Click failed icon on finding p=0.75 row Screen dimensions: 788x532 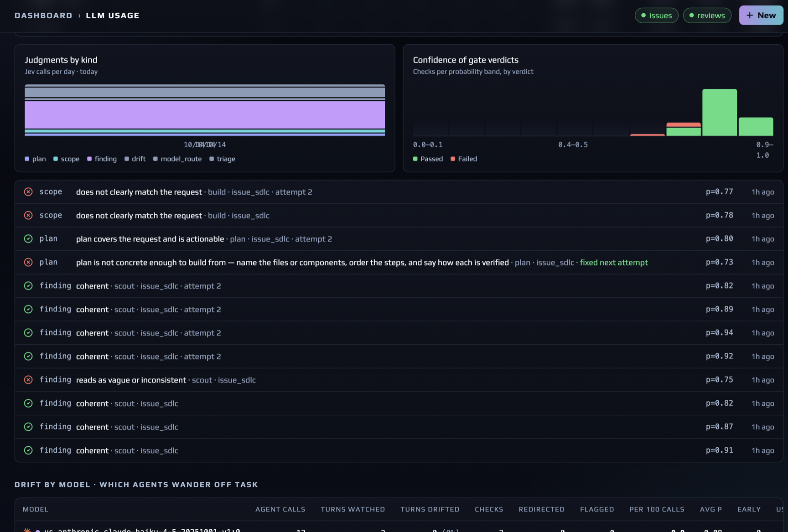pyautogui.click(x=28, y=380)
